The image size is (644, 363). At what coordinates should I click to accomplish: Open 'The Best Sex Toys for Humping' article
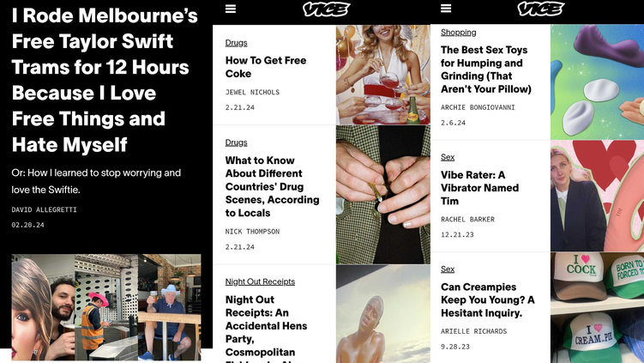click(x=486, y=70)
